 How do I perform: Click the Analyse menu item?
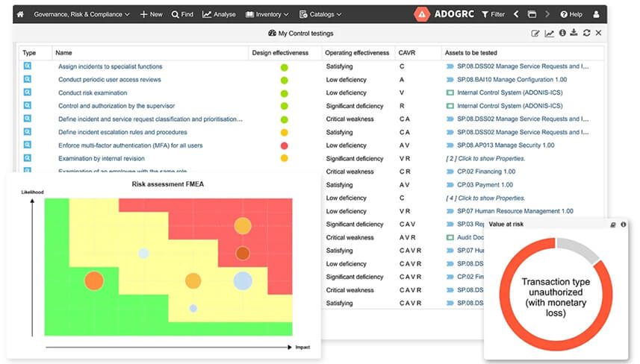point(219,14)
